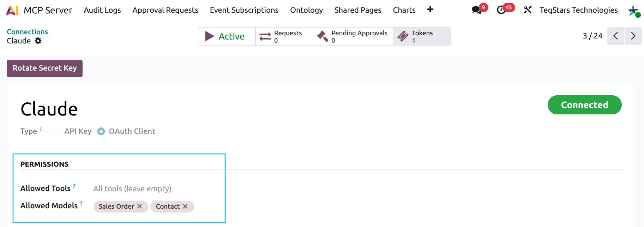Click the Contact tag label
Screen dimensions: 644x227
coord(168,207)
